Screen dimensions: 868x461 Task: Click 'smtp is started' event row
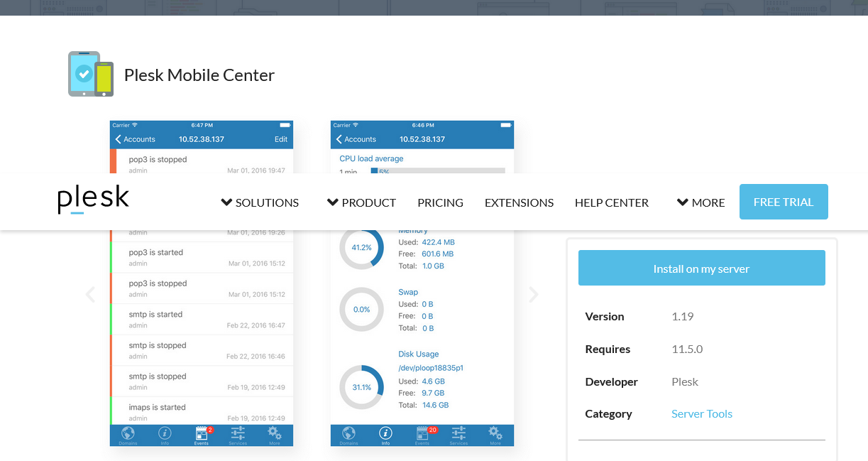(202, 319)
